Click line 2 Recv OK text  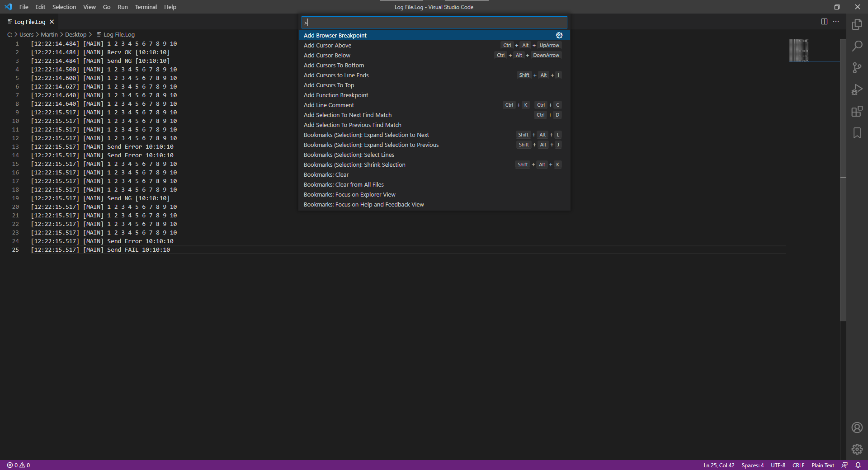138,52
